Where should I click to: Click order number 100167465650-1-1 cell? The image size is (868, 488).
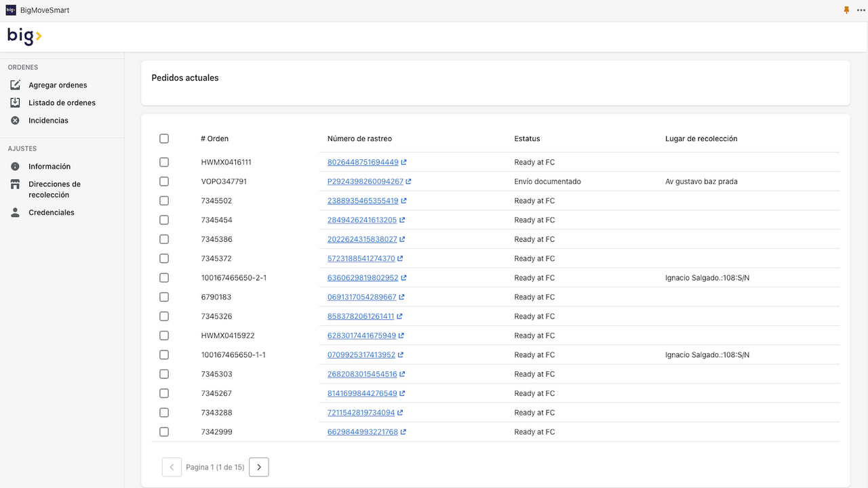tap(233, 355)
